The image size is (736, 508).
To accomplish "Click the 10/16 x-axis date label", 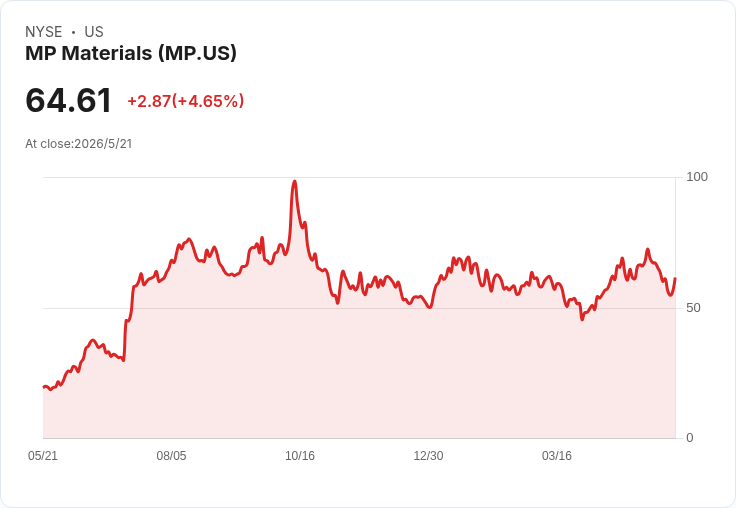I will pos(300,455).
